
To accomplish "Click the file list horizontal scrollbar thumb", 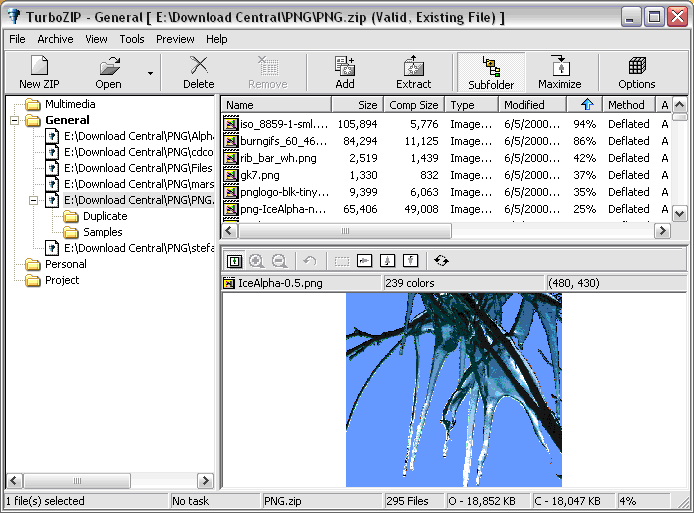I will (345, 231).
